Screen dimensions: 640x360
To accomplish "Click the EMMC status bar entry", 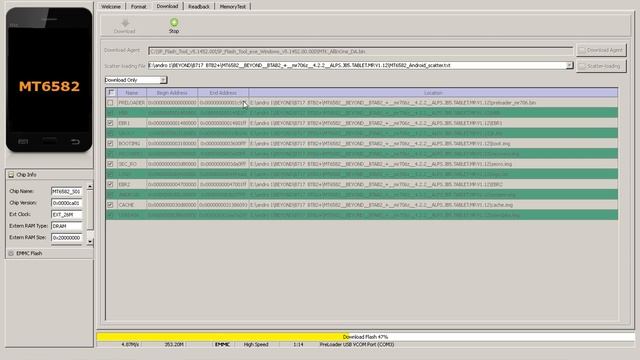I will [222, 344].
